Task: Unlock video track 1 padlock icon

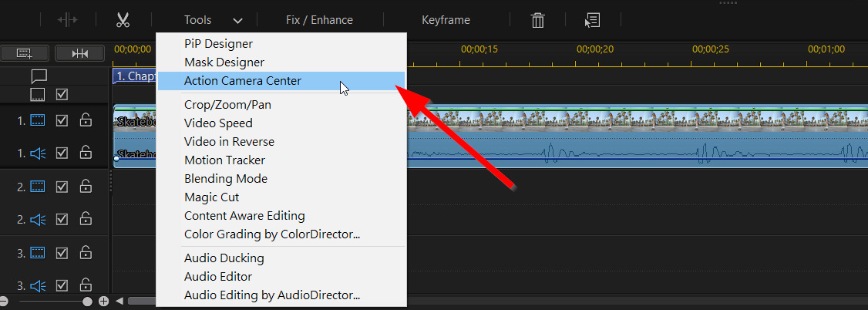Action: tap(86, 120)
